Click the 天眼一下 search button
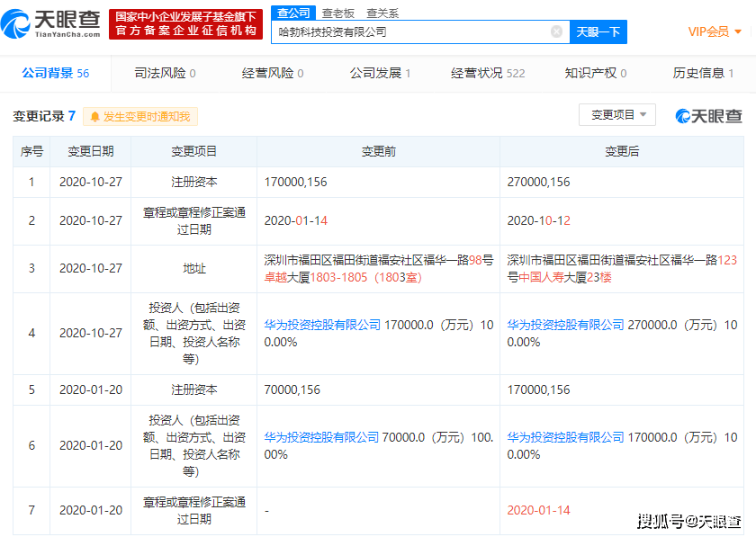The height and width of the screenshot is (537, 756). tap(598, 31)
